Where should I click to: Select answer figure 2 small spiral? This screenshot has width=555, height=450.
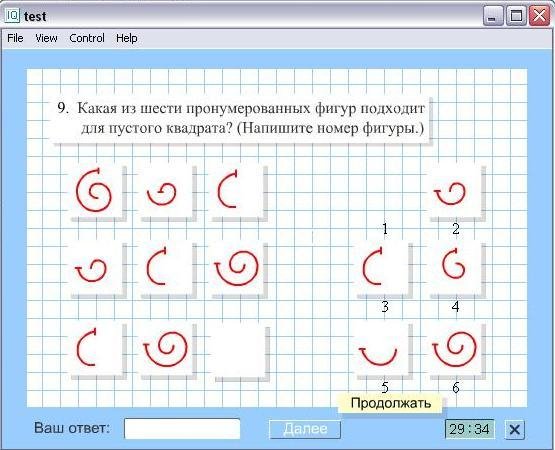pyautogui.click(x=455, y=192)
